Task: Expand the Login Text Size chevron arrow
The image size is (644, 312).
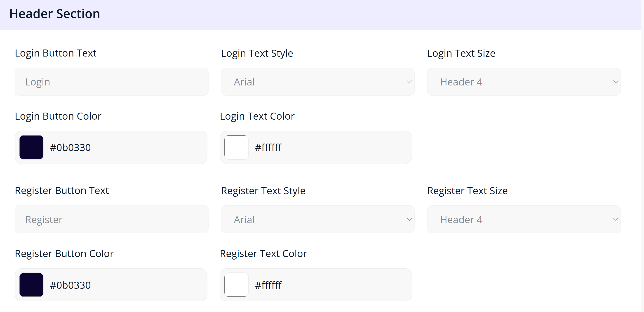Action: click(616, 82)
